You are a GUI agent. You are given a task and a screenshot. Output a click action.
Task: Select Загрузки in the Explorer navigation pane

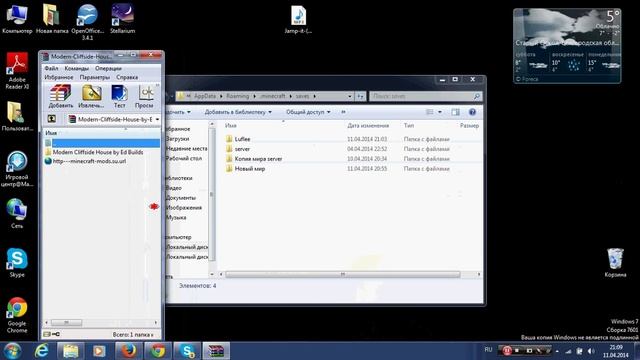coord(177,139)
